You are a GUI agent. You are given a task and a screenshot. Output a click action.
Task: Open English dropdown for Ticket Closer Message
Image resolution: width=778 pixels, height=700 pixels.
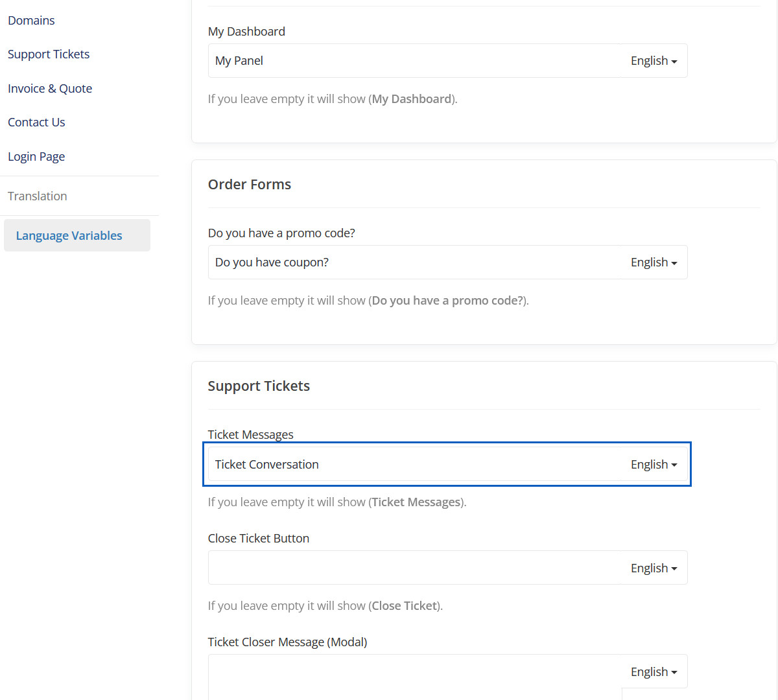point(654,671)
